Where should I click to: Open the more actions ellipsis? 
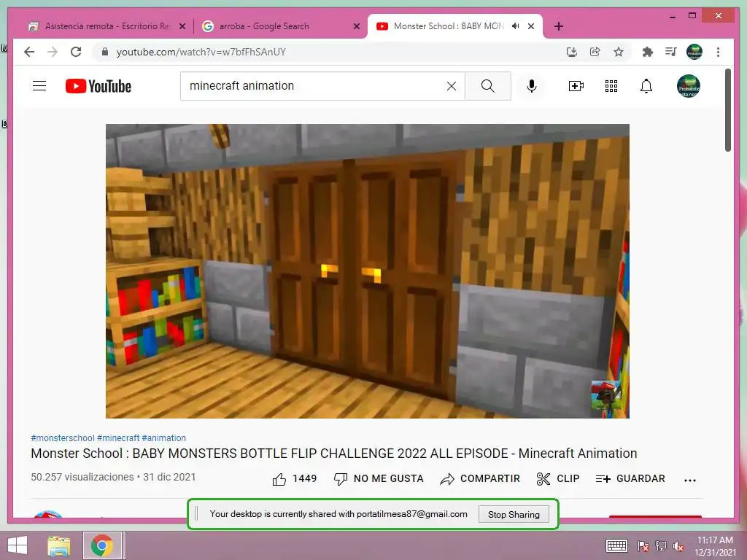coord(690,480)
